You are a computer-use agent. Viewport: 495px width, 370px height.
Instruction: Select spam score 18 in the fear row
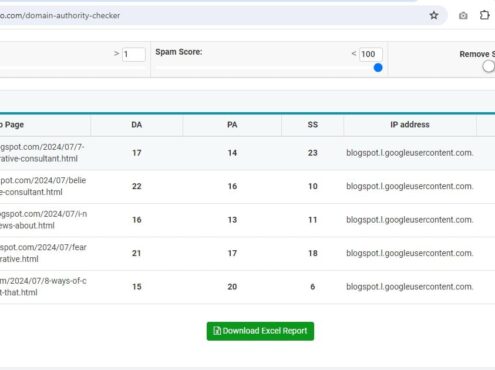313,253
